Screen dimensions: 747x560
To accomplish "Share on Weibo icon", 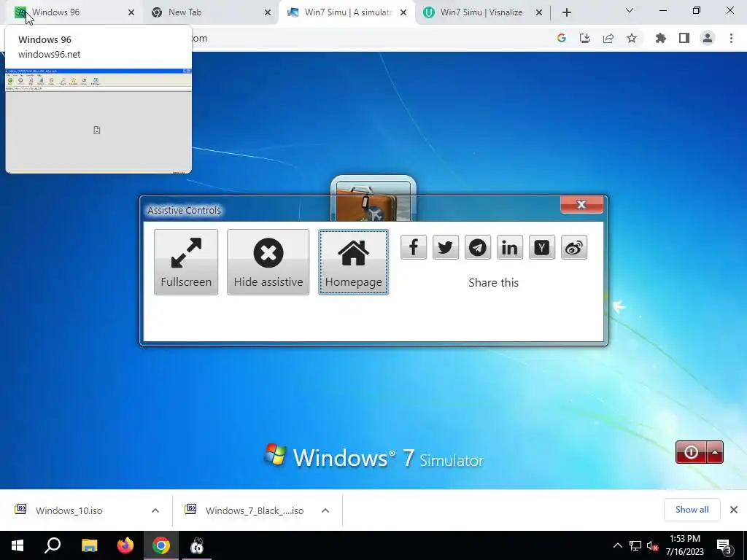I will (x=574, y=247).
